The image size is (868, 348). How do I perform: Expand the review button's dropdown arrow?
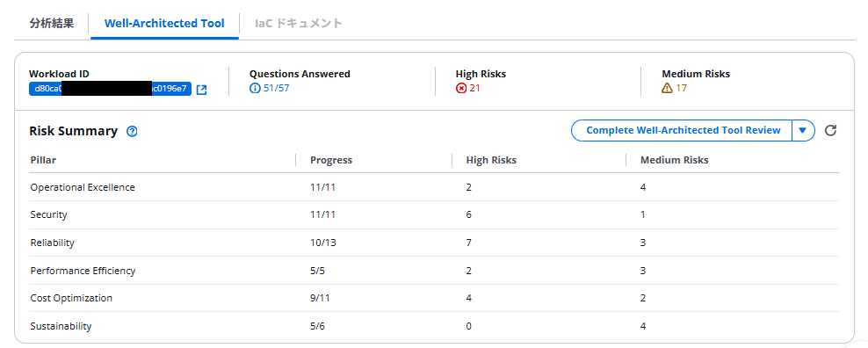(803, 131)
